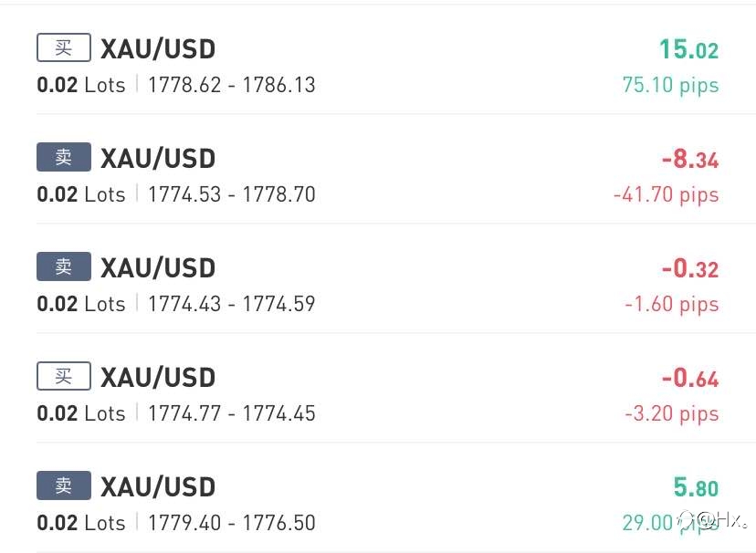Select the -3.20 pips label

click(672, 413)
